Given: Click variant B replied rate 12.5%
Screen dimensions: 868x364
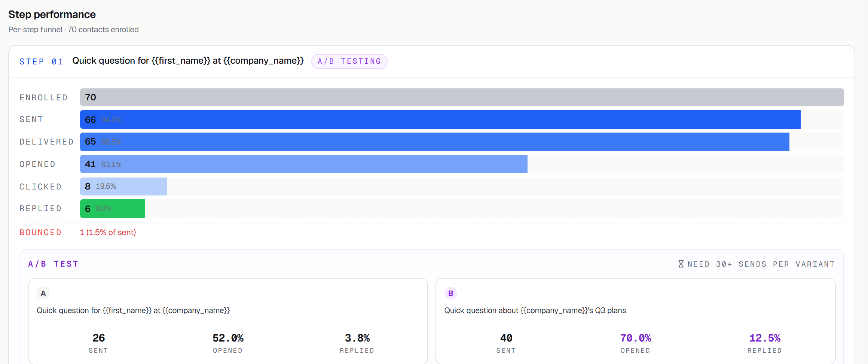Looking at the screenshot, I should tap(765, 338).
